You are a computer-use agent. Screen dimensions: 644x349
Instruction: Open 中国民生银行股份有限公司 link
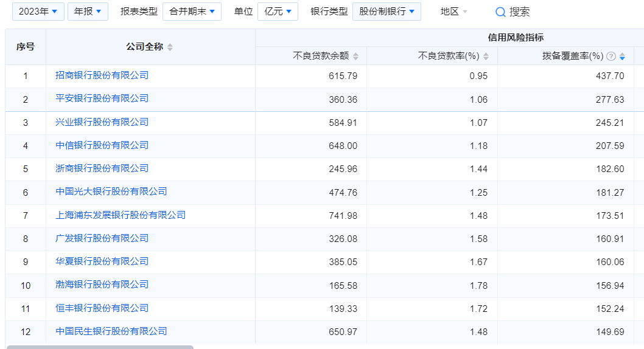click(x=111, y=331)
